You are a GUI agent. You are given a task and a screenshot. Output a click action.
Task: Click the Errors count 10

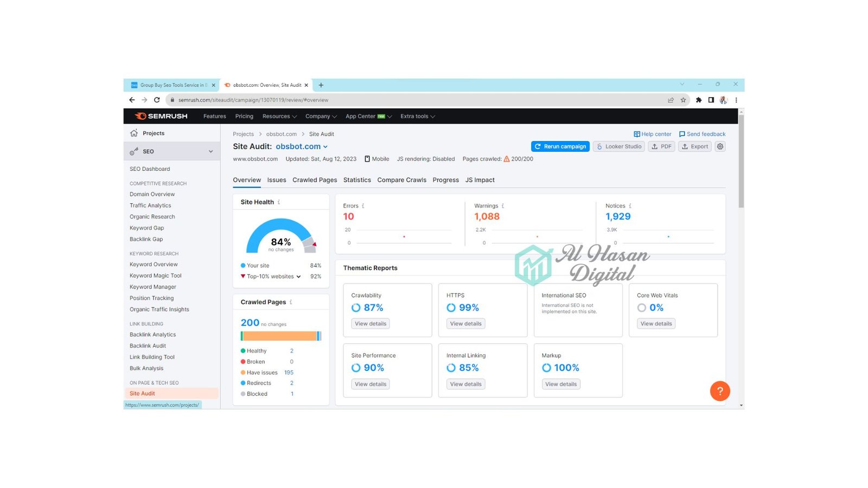[x=348, y=216]
